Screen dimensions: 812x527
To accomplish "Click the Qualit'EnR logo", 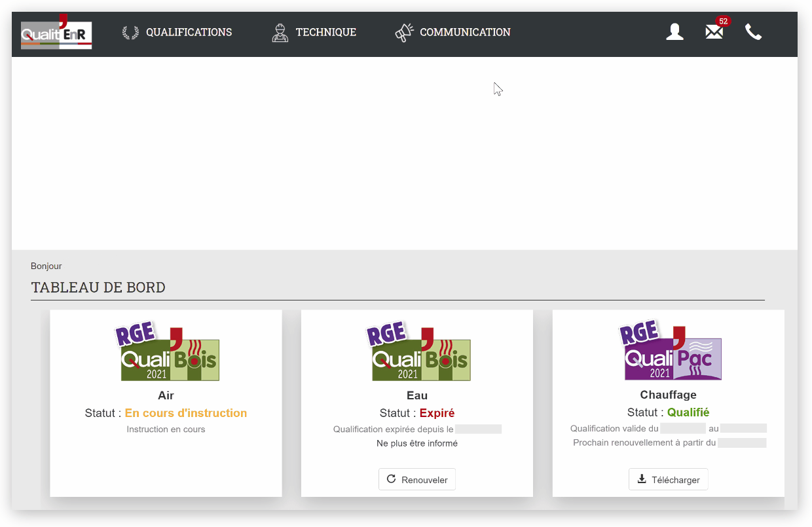I will (x=56, y=32).
